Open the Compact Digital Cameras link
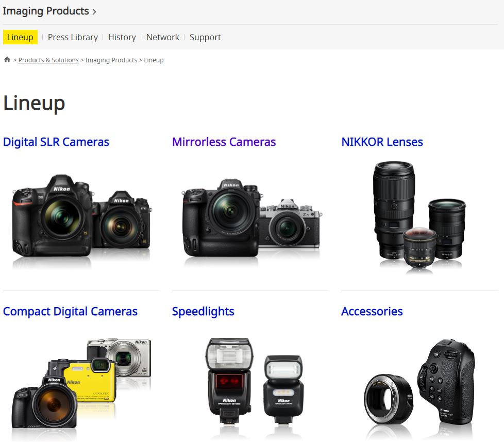Viewport: 504px width, 442px height. (70, 311)
